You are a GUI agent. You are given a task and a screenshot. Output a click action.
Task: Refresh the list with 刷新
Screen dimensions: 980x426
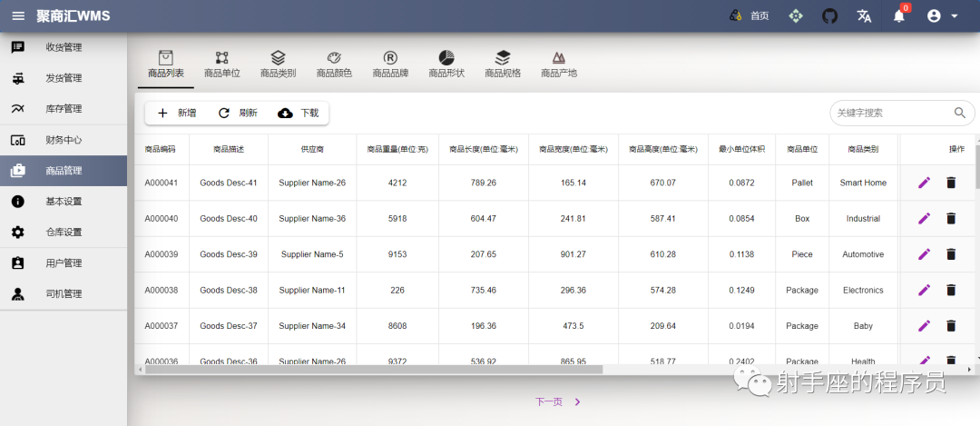point(238,114)
